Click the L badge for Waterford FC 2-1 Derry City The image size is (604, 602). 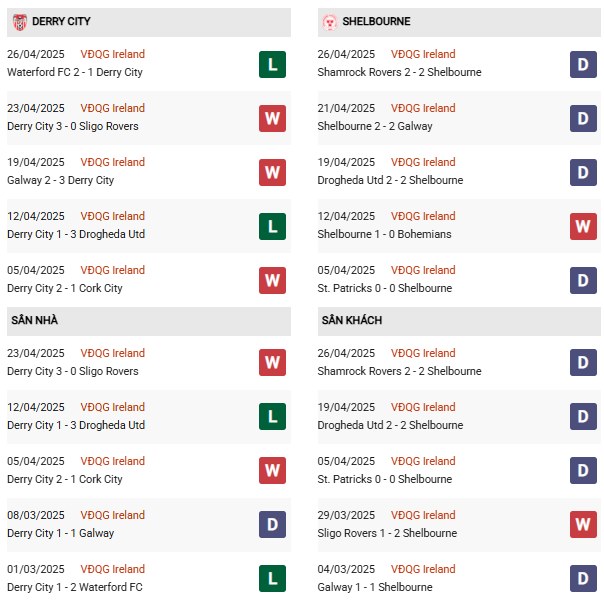click(x=272, y=64)
